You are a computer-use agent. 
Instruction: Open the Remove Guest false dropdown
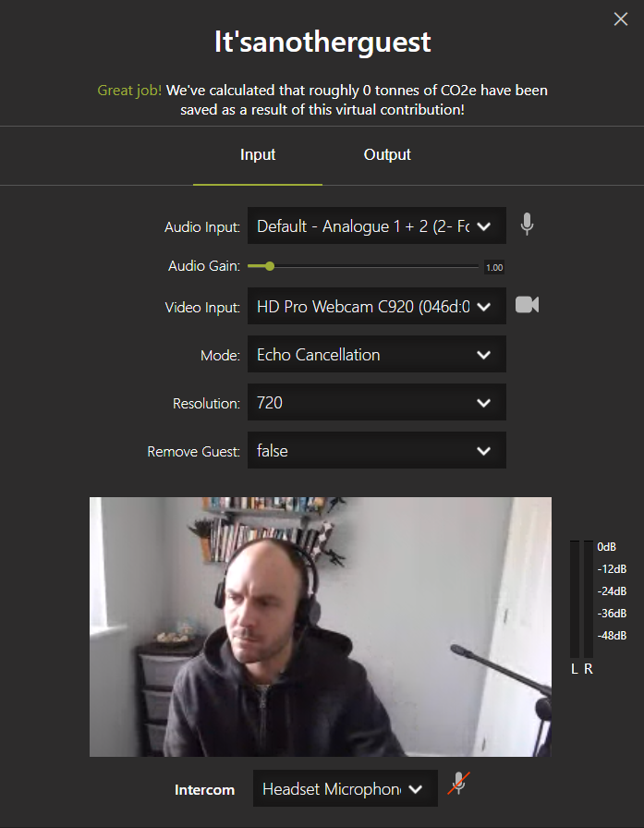point(376,450)
